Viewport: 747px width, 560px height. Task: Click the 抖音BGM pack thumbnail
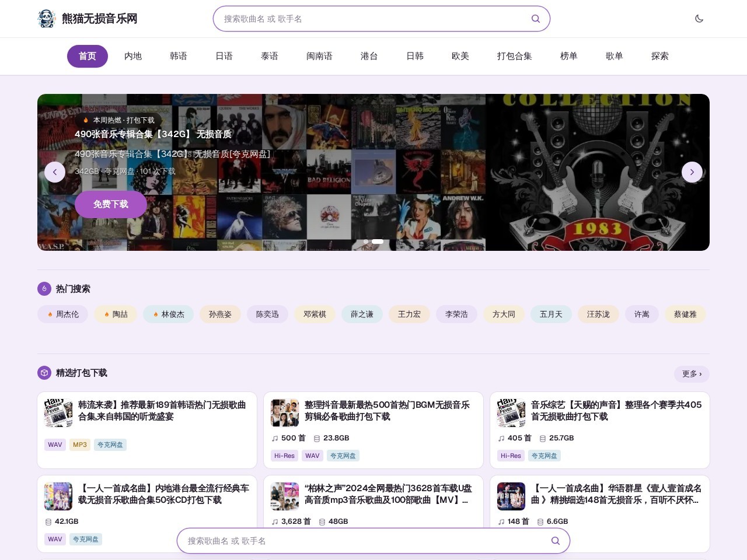(x=285, y=413)
